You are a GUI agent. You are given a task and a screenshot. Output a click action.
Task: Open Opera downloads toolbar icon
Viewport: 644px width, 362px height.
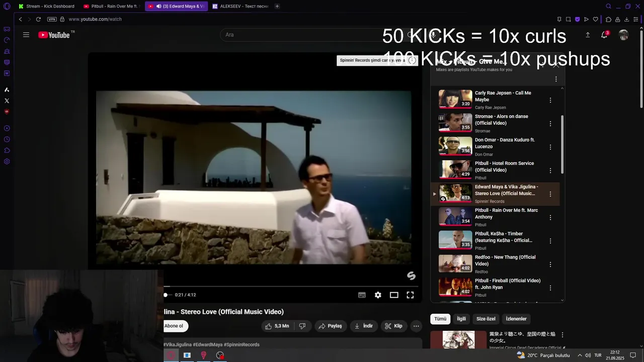point(627,19)
